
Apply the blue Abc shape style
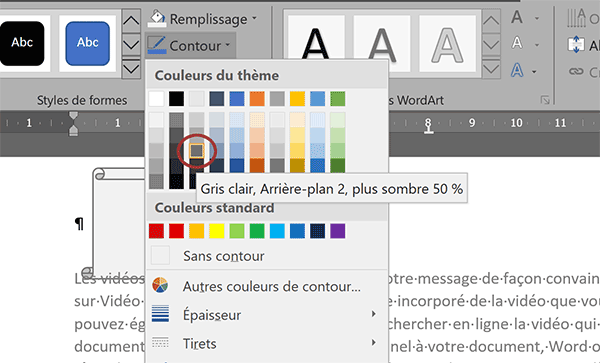[88, 43]
